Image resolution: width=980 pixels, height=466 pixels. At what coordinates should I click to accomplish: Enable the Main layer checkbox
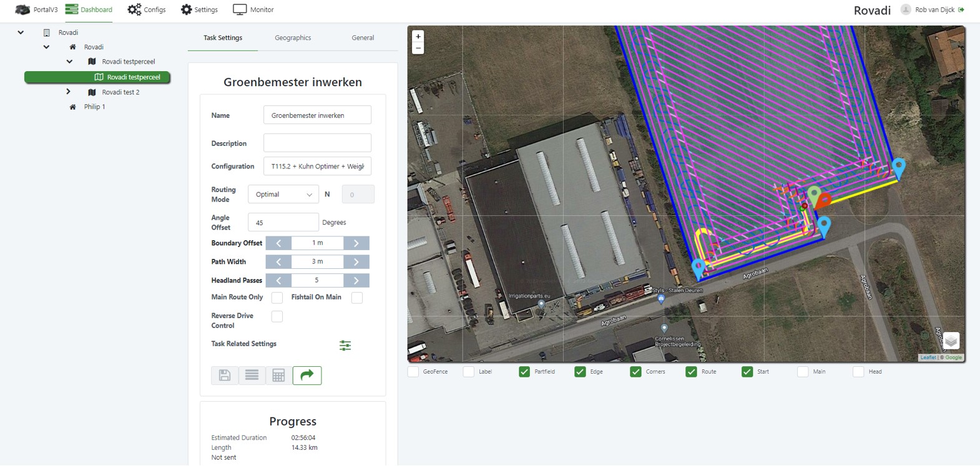(x=803, y=372)
